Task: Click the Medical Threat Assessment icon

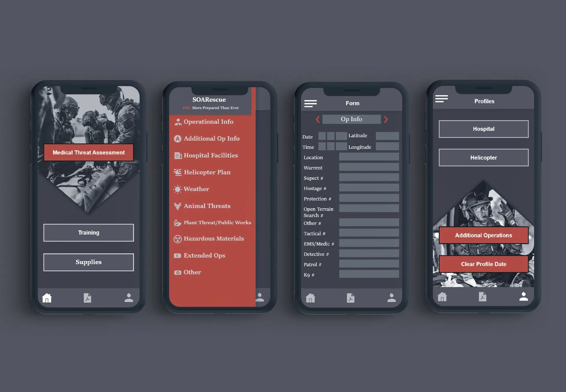Action: point(88,152)
